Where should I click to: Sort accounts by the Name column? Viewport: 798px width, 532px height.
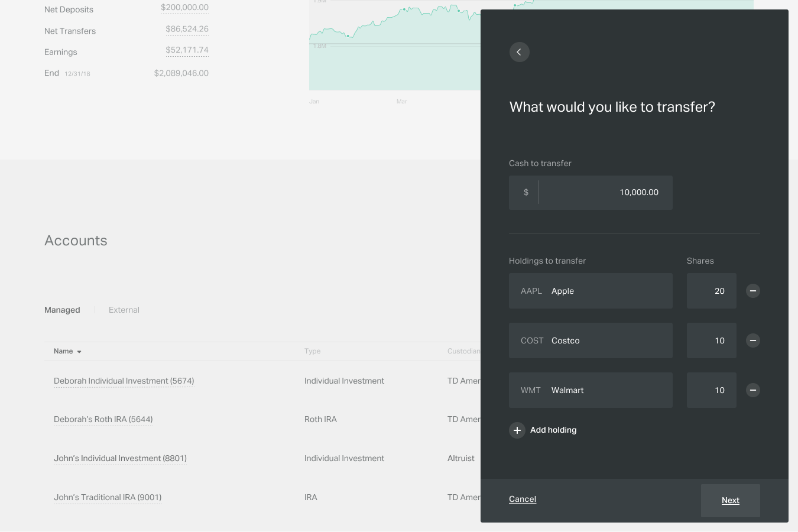[x=67, y=351]
